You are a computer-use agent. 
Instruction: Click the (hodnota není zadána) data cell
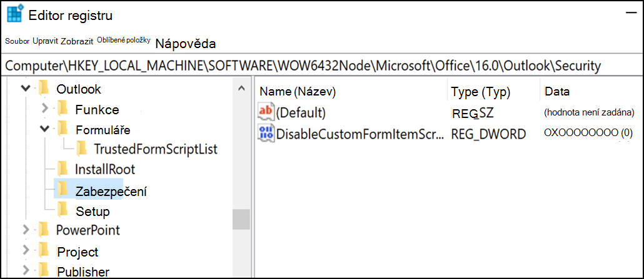(x=589, y=112)
